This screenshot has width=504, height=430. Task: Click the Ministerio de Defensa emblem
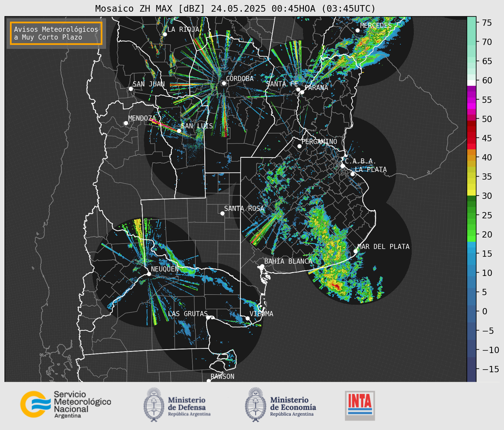click(x=154, y=405)
